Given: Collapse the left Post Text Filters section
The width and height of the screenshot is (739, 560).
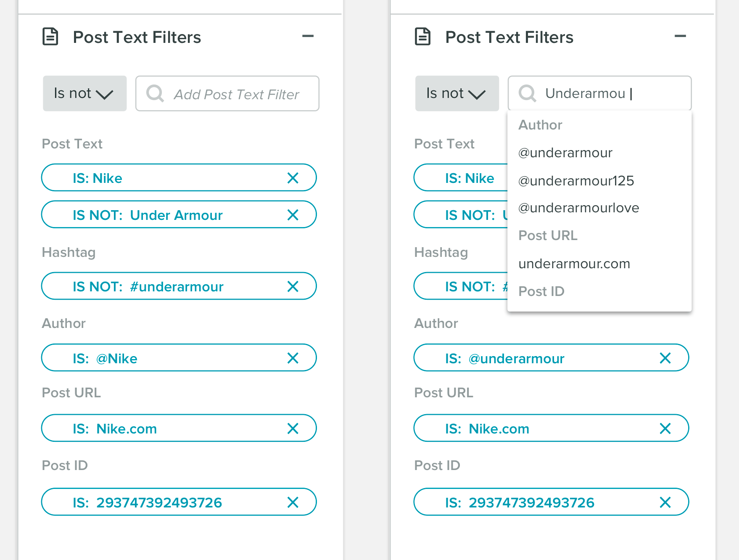Looking at the screenshot, I should pos(308,36).
